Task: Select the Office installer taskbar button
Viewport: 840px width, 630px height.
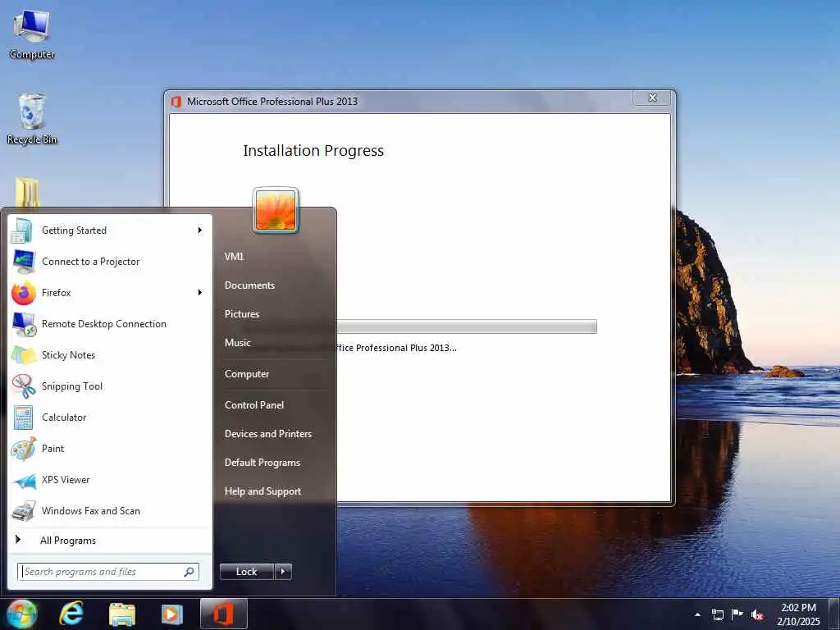Action: point(224,614)
